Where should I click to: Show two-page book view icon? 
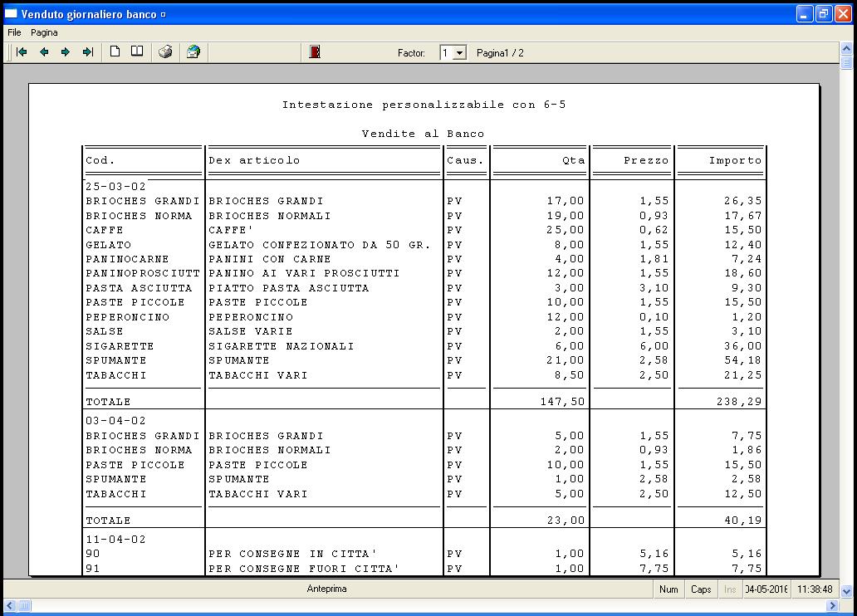137,52
